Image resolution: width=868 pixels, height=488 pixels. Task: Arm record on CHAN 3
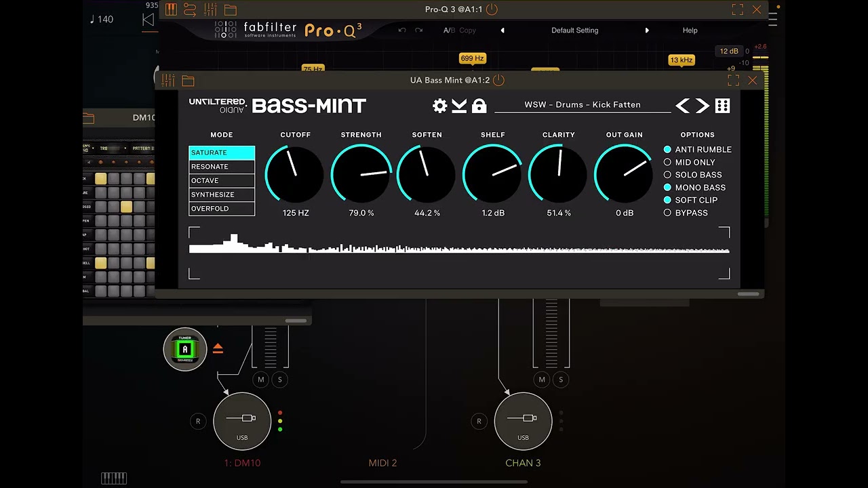tap(479, 421)
